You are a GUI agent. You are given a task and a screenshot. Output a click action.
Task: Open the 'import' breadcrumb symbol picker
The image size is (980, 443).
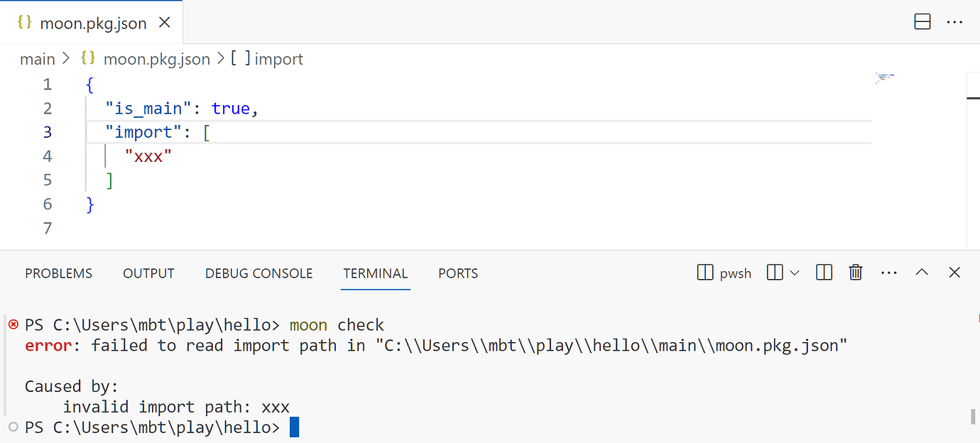point(278,59)
